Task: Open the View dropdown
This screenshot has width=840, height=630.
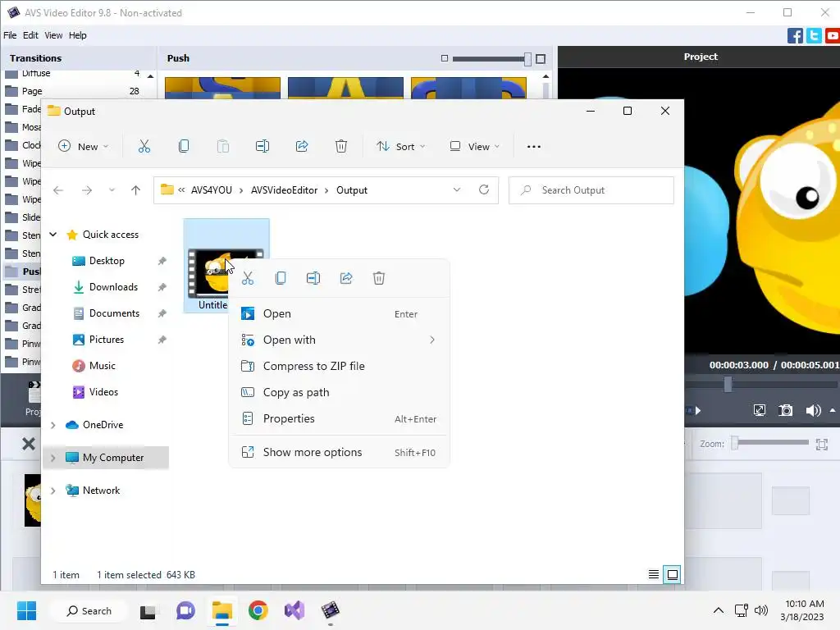Action: [475, 146]
